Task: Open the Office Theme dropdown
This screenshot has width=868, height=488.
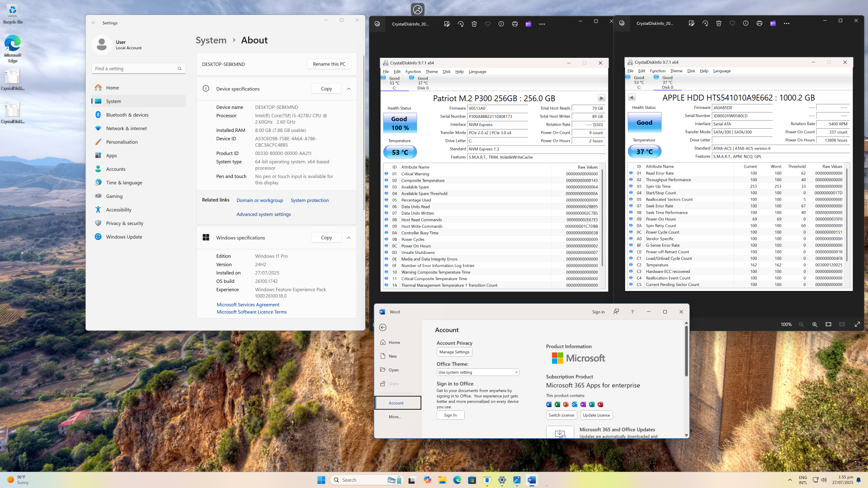Action: pos(478,372)
